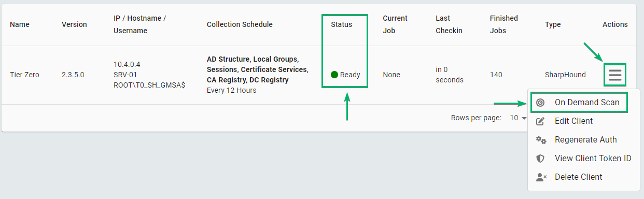Click the SharpHound type cell
Screen dimensions: 644x199
point(565,75)
